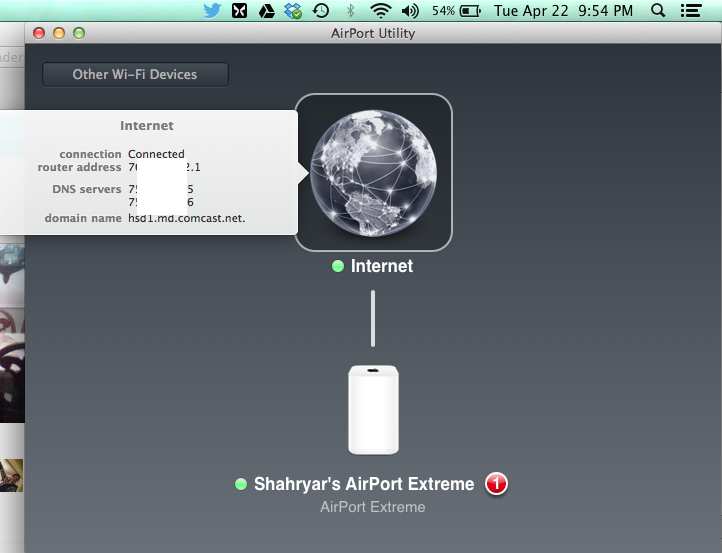Open the Twitter menu bar icon

[212, 11]
